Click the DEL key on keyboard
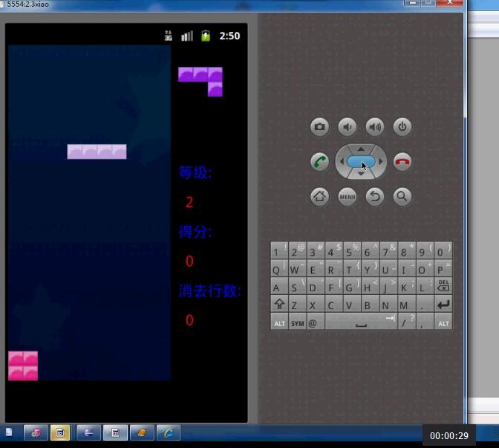499x448 pixels. coord(443,285)
